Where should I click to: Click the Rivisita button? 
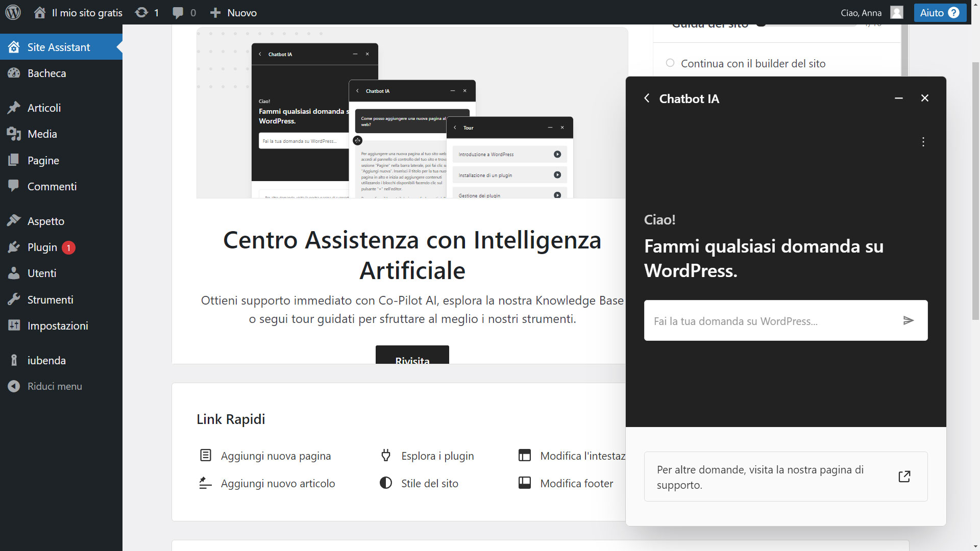[x=412, y=355]
